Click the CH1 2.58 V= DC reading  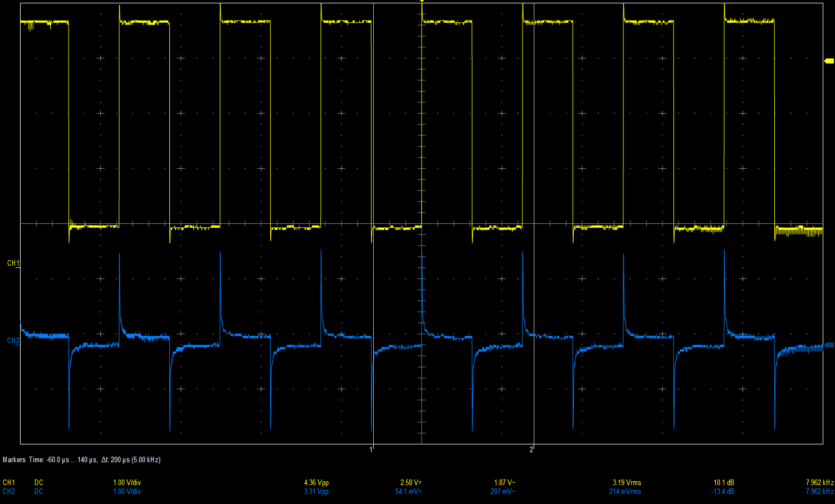coord(411,483)
